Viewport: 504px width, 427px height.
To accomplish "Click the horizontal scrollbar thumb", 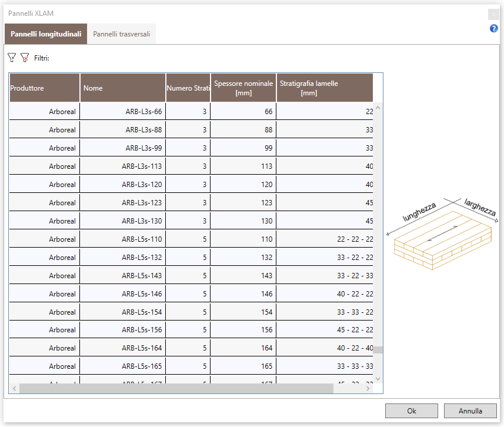I will point(176,388).
